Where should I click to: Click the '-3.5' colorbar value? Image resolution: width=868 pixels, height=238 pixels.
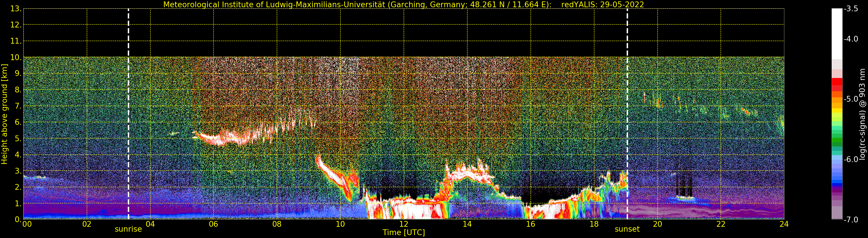click(x=851, y=9)
